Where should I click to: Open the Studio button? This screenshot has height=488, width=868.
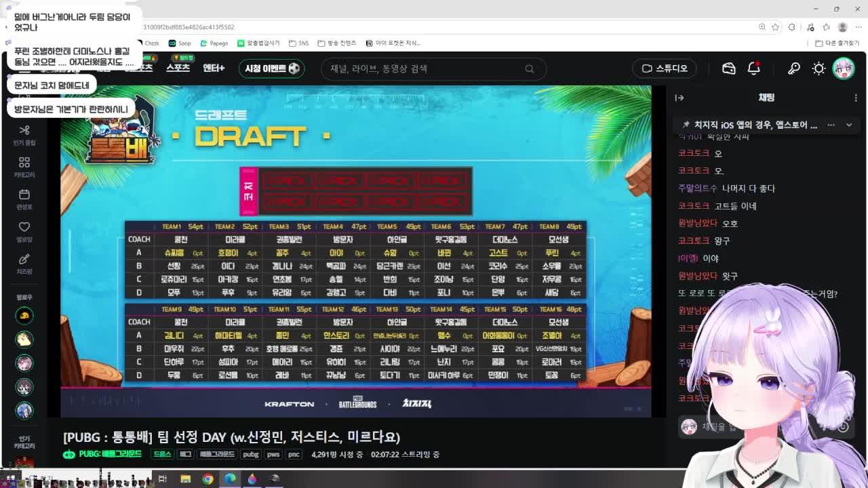tap(665, 68)
